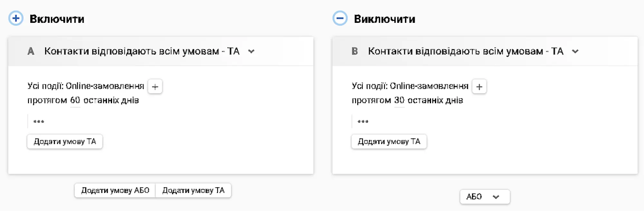Click Додати умову ТА in the include block
Screen dimensions: 644x211
coord(65,142)
